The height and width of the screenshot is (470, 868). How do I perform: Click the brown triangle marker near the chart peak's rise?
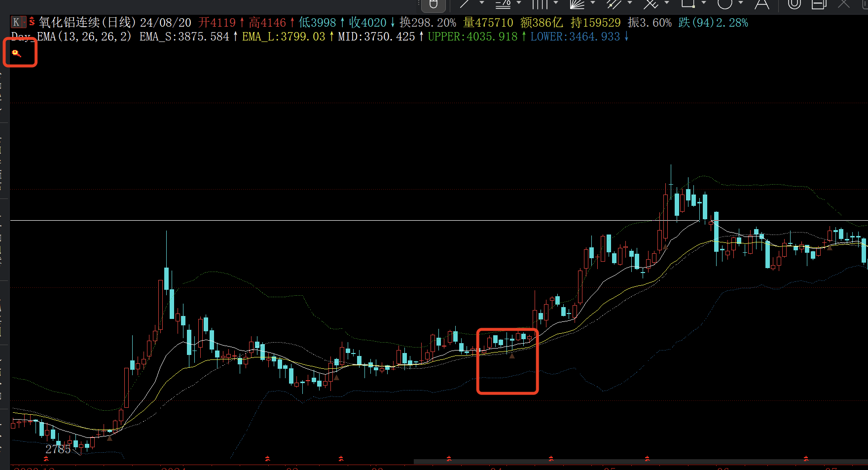665,247
